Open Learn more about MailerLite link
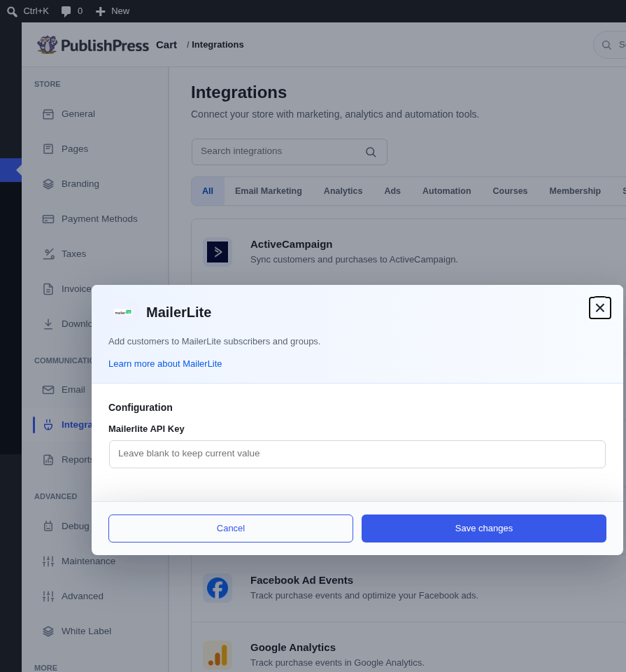 (x=165, y=364)
